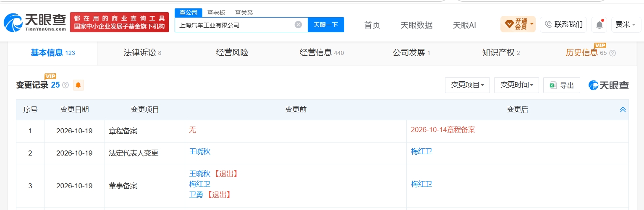644x210 pixels.
Task: Click the orange alert bell beside 变更记录
Action: pos(79,85)
